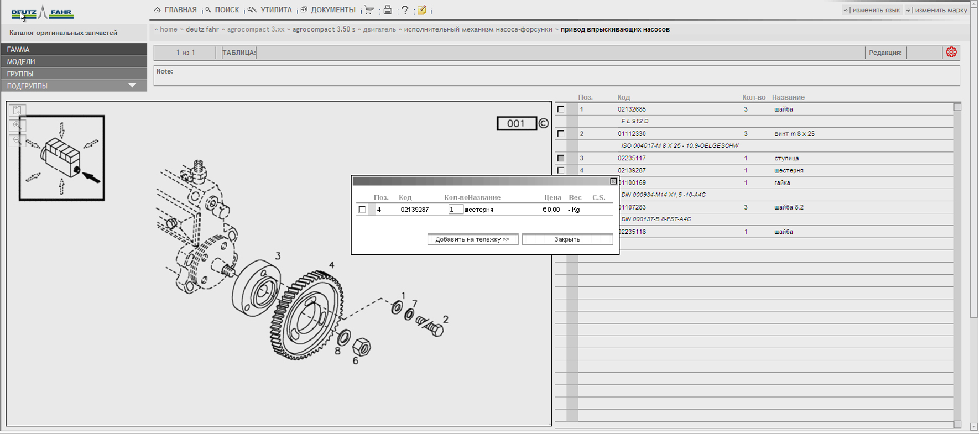Open the изменить марку brand selector
This screenshot has height=434, width=980.
tap(940, 10)
